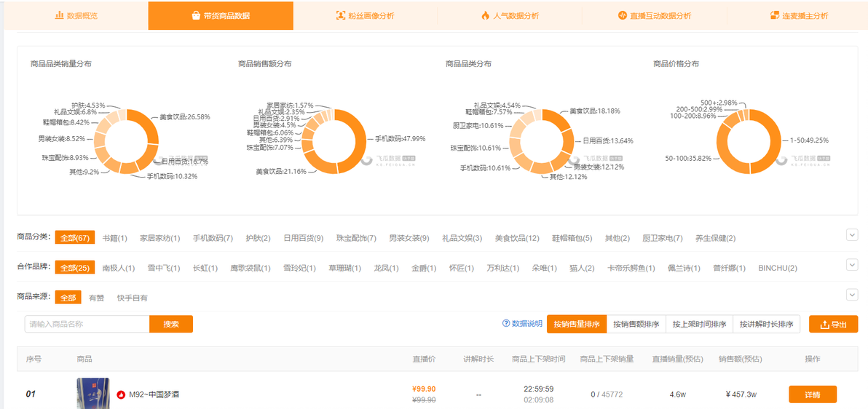Sort products by 按讲解时长排序

click(767, 325)
